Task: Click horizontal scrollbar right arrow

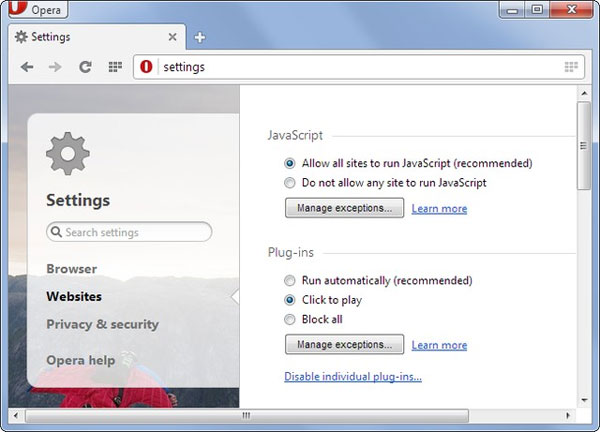Action: [568, 416]
